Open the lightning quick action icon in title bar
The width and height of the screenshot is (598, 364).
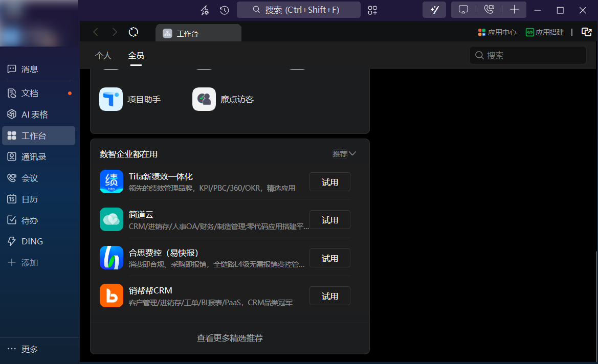point(205,10)
